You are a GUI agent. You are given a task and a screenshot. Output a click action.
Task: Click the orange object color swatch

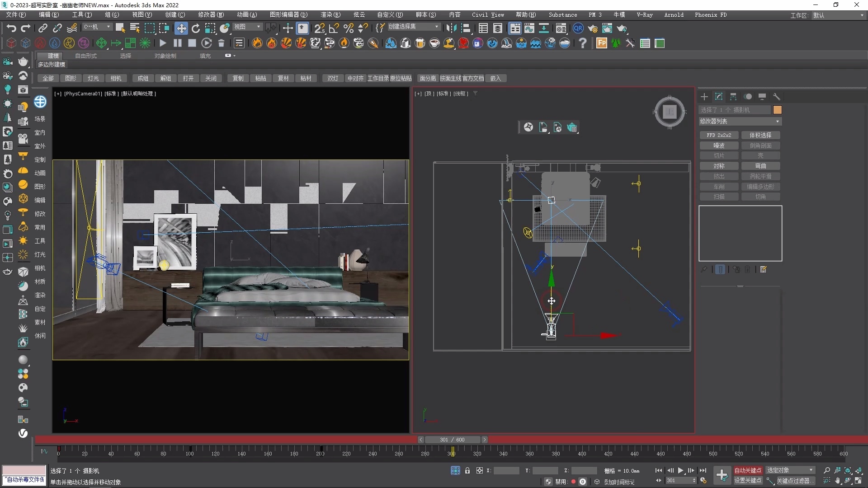777,110
